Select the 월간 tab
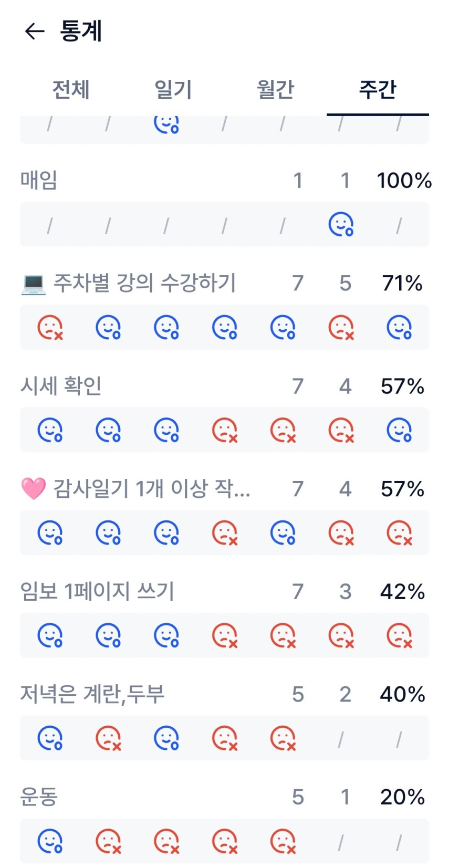The image size is (449, 868). pos(275,89)
